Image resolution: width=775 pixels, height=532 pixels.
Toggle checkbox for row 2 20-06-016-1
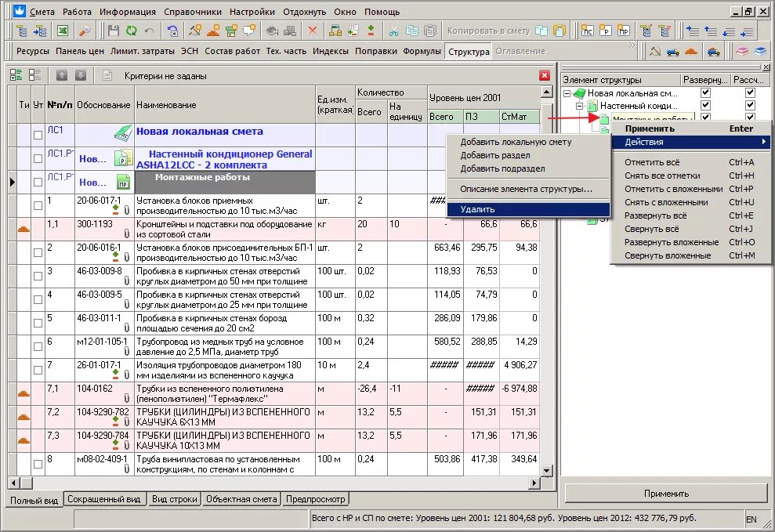[38, 252]
